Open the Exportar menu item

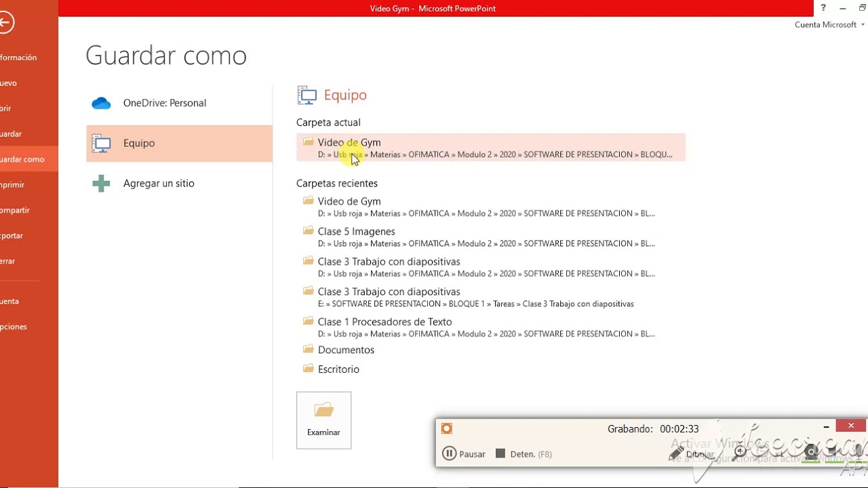pos(29,235)
